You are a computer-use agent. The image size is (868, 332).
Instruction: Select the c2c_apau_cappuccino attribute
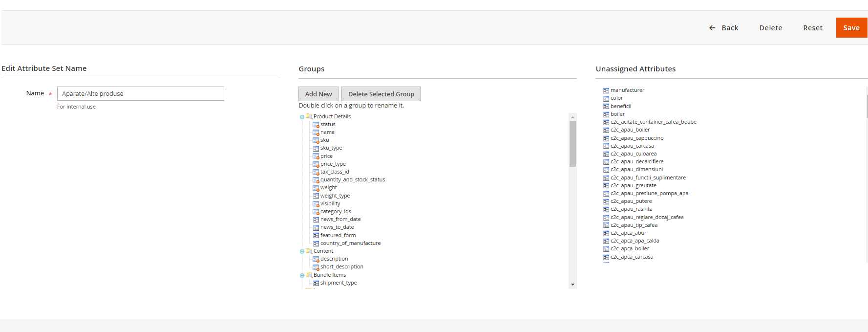click(637, 138)
